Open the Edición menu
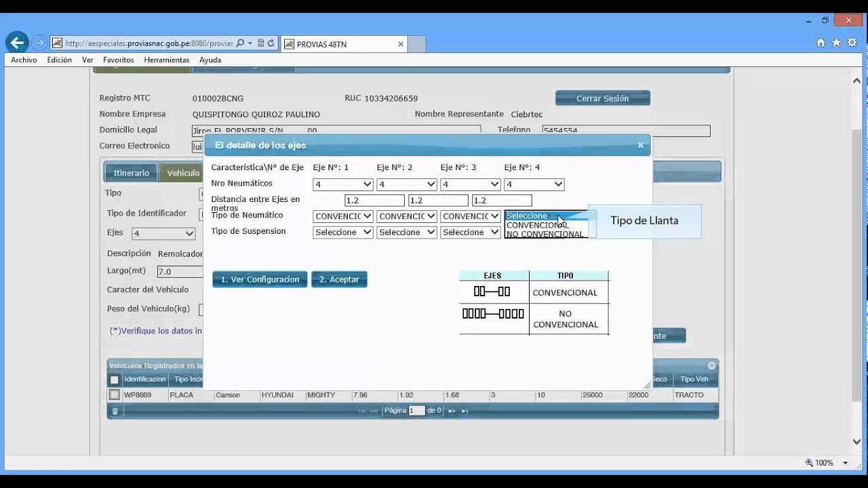Screen dimensions: 868x488 (x=60, y=60)
